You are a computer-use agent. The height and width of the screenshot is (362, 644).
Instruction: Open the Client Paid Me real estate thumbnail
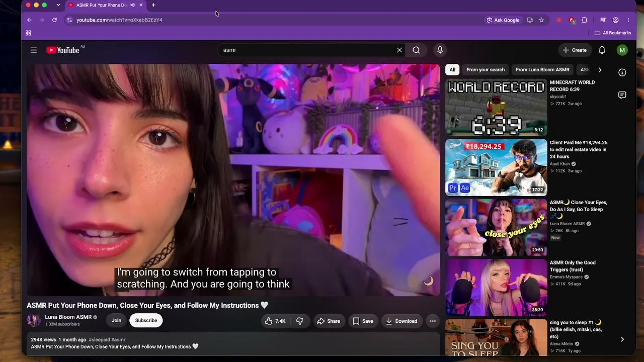point(496,167)
